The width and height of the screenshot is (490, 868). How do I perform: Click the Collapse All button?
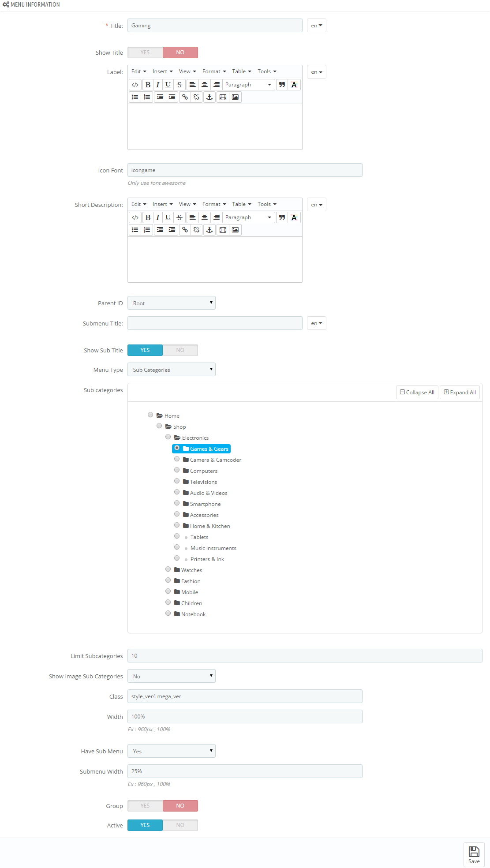point(417,393)
